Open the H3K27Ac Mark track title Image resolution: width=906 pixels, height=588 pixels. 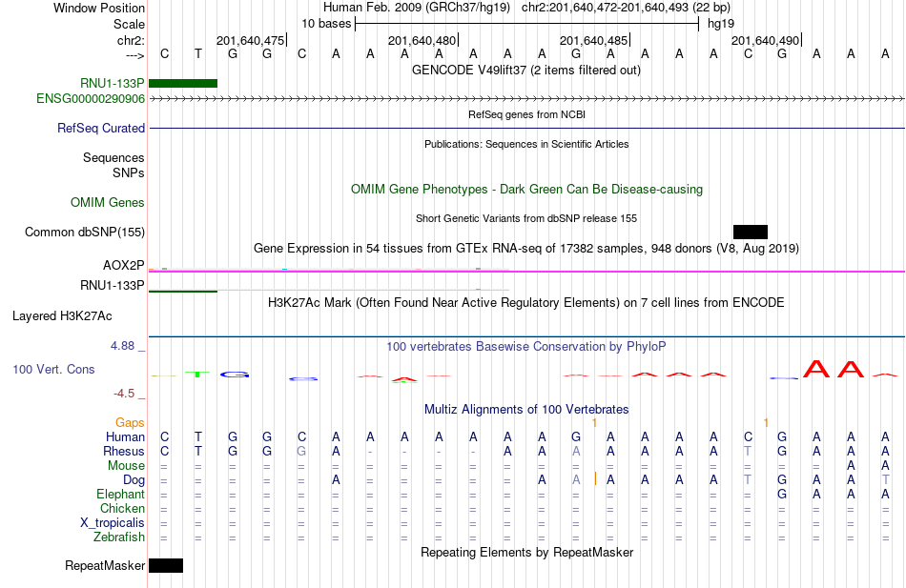pos(526,303)
